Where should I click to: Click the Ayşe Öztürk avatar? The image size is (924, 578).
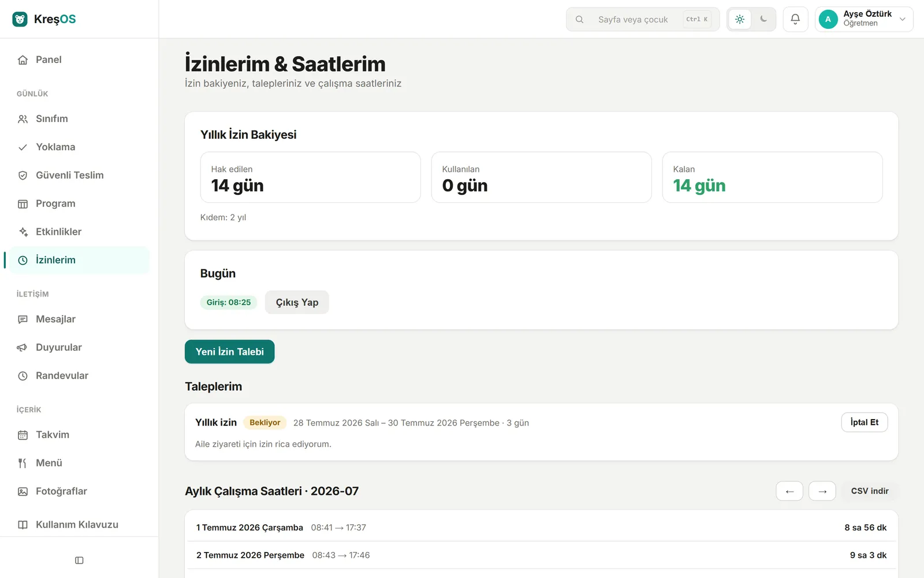coord(828,19)
